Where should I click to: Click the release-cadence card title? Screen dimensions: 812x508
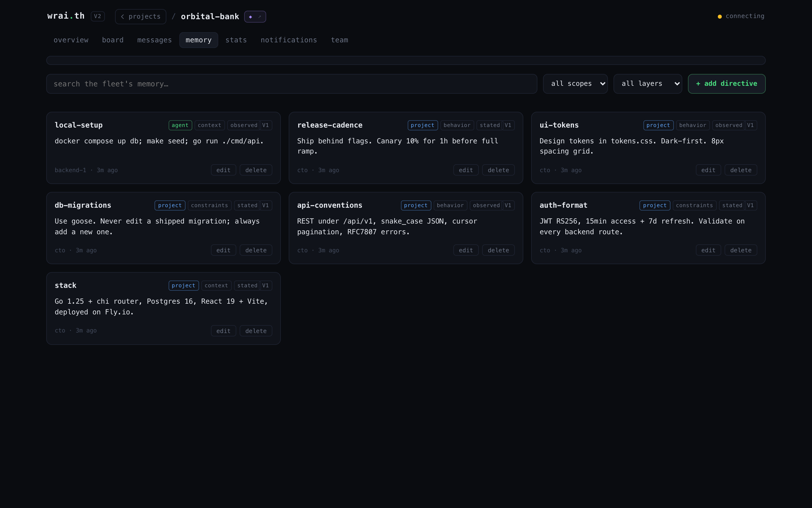coord(330,125)
